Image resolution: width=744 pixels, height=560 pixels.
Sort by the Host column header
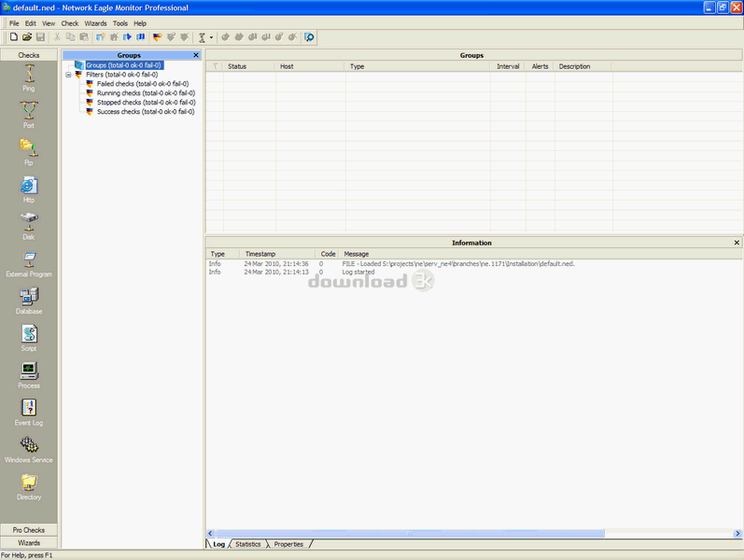(x=286, y=66)
